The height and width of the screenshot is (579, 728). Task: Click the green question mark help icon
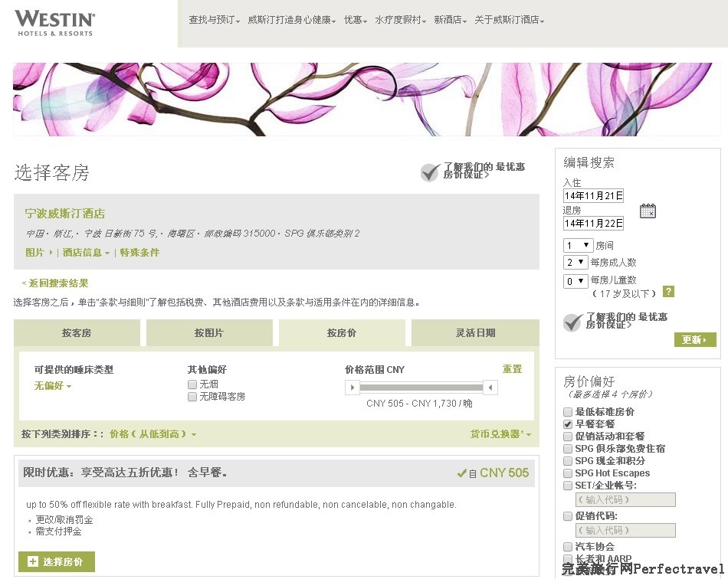pos(668,291)
